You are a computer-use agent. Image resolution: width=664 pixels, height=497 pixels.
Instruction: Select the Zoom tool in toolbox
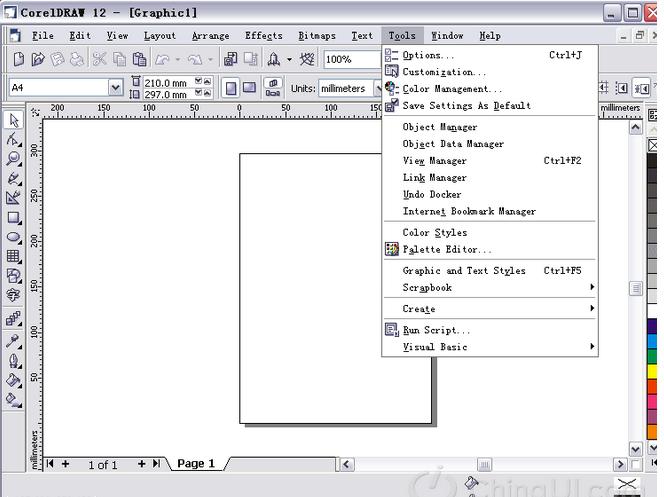(14, 159)
